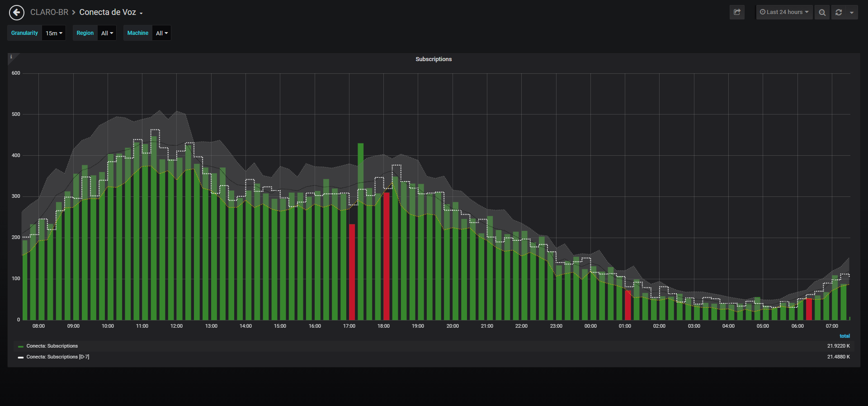Click the Region variable label
Image resolution: width=868 pixels, height=406 pixels.
pos(85,33)
